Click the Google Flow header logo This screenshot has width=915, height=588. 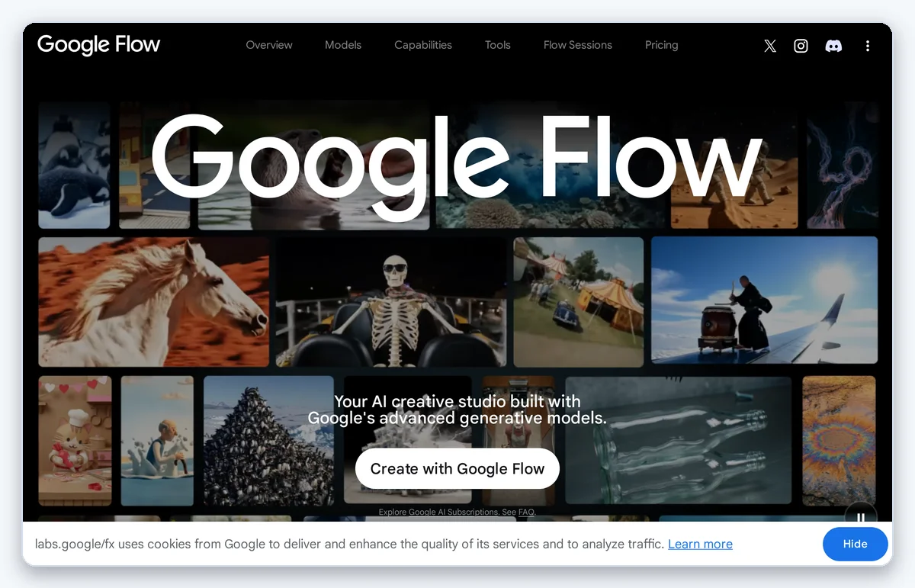[x=99, y=45]
